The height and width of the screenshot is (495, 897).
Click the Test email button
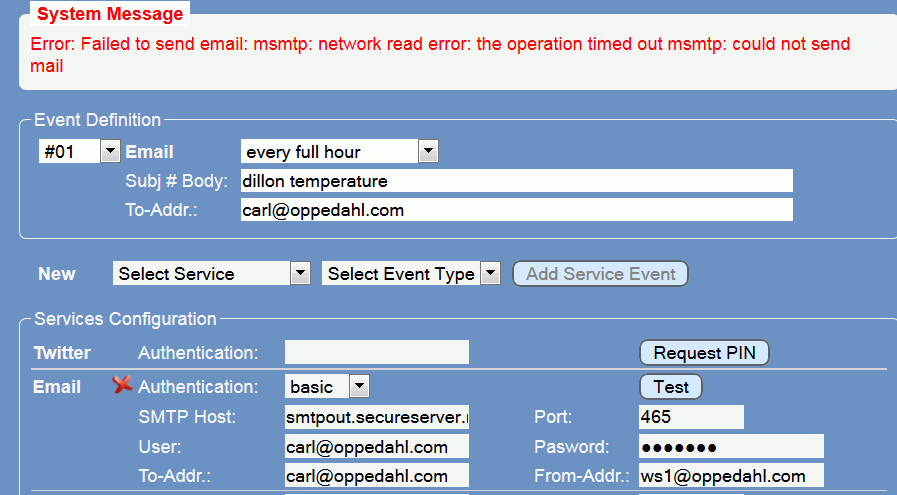click(671, 386)
